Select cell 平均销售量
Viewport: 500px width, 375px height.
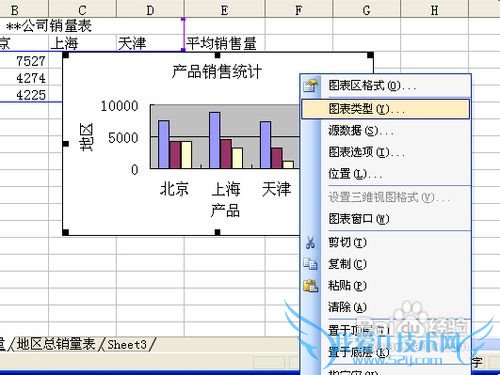225,43
